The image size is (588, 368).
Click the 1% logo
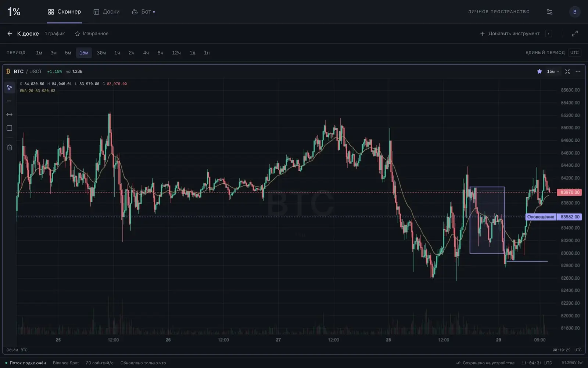point(14,12)
